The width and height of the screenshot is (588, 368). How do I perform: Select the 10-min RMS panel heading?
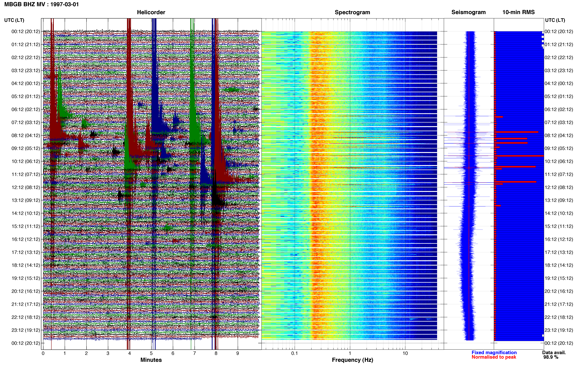coord(518,12)
